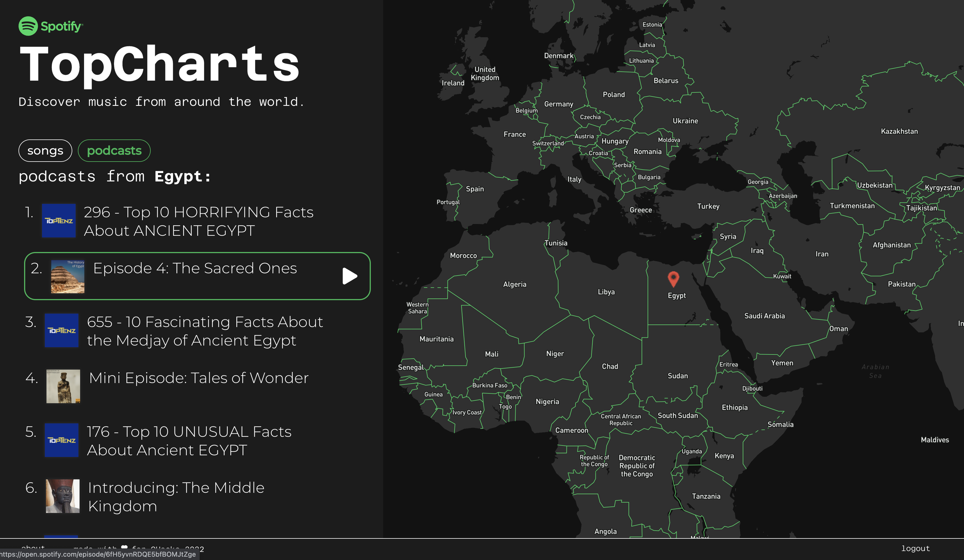The height and width of the screenshot is (560, 964).
Task: Select Libya on the map
Action: [606, 292]
